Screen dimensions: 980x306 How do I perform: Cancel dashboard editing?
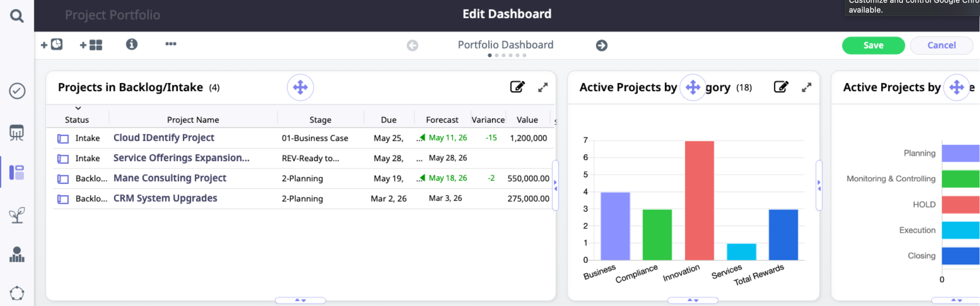tap(941, 46)
